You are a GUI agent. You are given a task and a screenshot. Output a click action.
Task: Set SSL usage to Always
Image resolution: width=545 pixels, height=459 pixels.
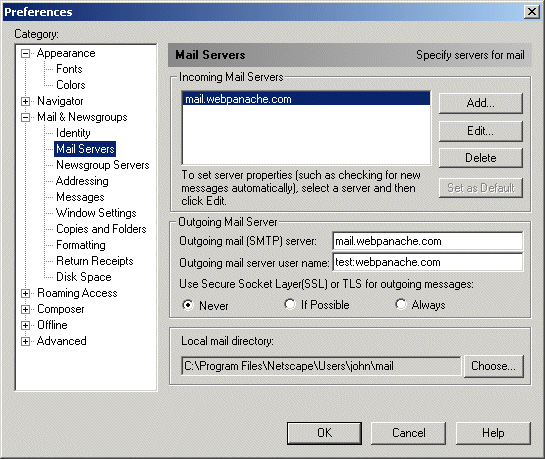(x=400, y=304)
